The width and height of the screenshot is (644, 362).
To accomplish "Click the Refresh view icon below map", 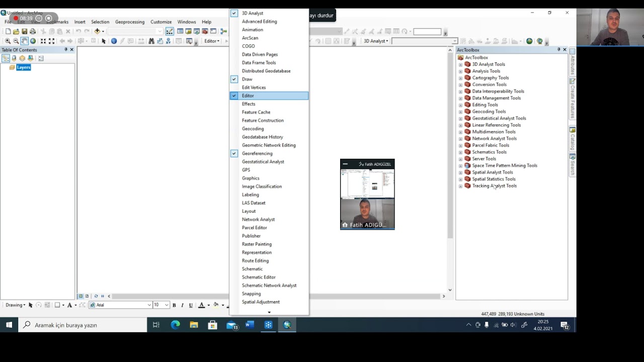I will click(x=96, y=296).
